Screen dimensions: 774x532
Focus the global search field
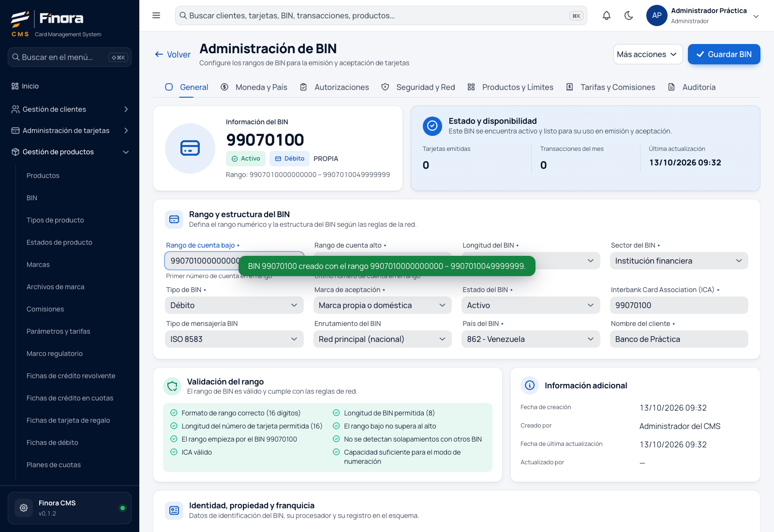pyautogui.click(x=381, y=15)
